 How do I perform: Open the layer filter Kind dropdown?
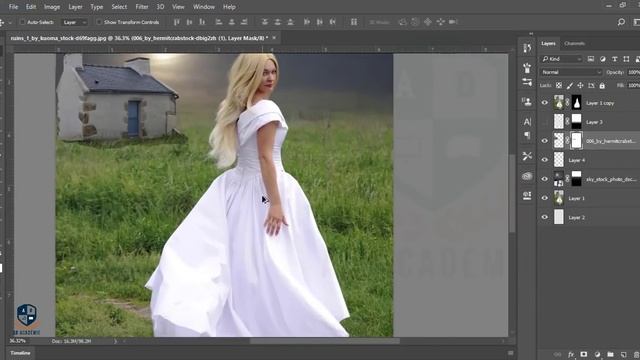tap(562, 59)
